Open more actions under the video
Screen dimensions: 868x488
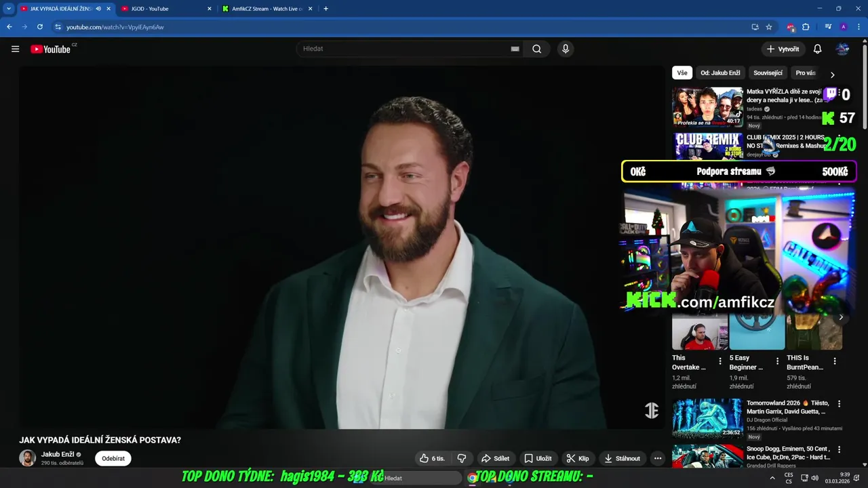tap(657, 458)
